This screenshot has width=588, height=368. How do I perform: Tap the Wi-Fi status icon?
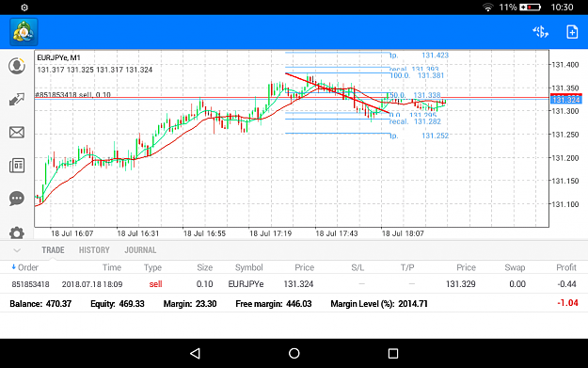coord(487,8)
